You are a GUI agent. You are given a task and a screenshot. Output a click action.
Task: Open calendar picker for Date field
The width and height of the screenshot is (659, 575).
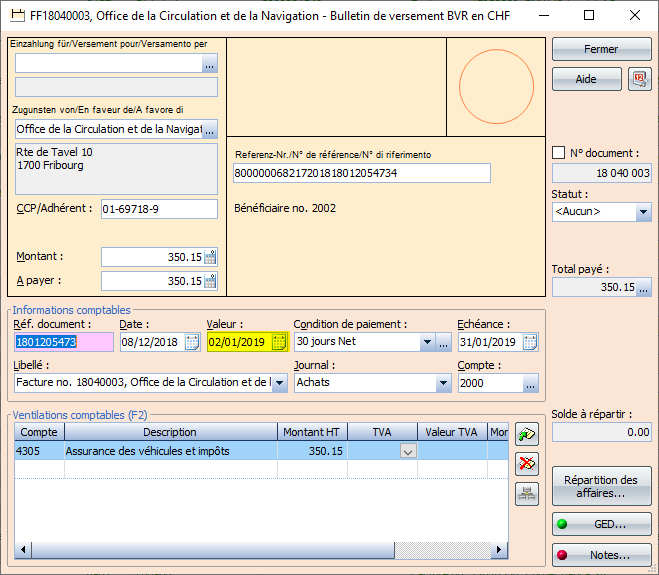click(x=192, y=342)
